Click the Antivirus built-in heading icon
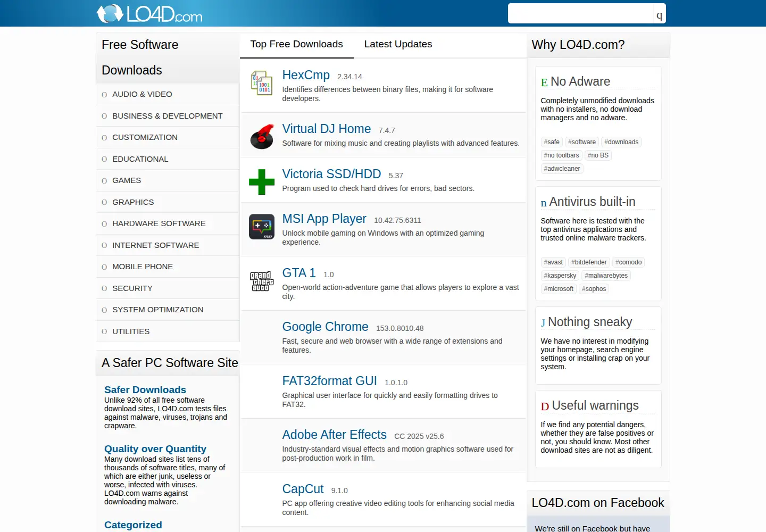This screenshot has height=532, width=766. pyautogui.click(x=544, y=203)
